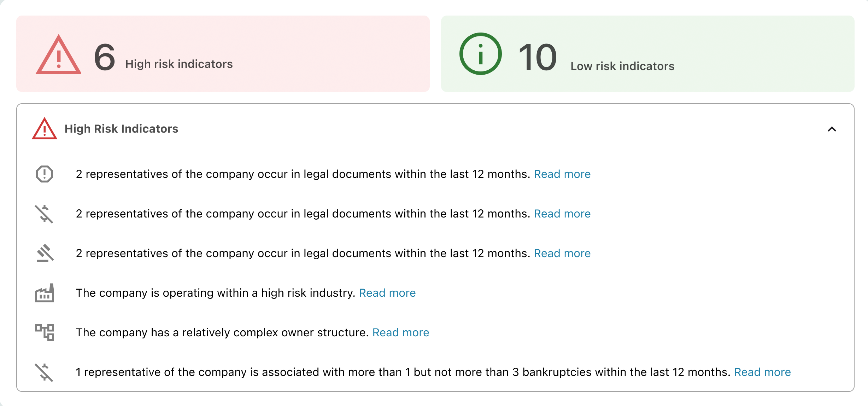Click the owner structure tree icon
This screenshot has width=868, height=406.
(x=45, y=332)
